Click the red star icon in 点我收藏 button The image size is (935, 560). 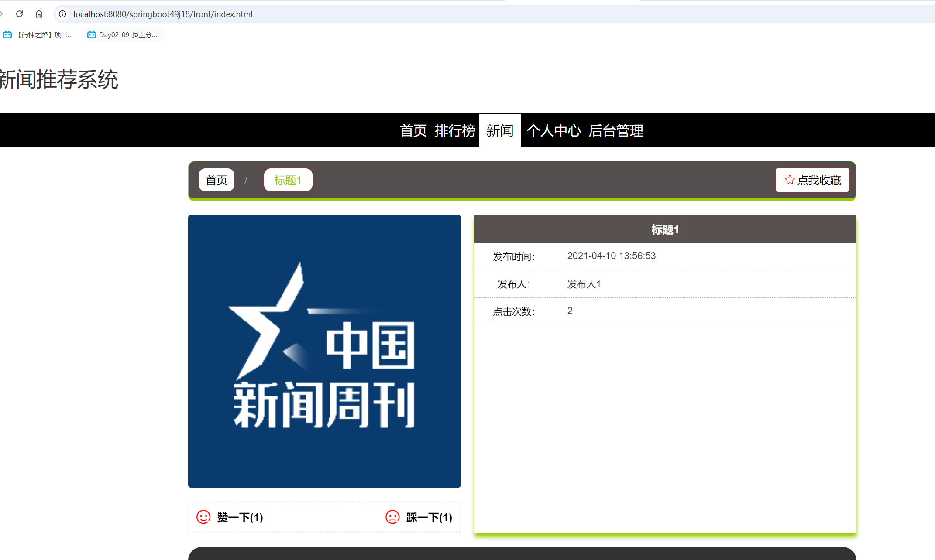point(789,180)
